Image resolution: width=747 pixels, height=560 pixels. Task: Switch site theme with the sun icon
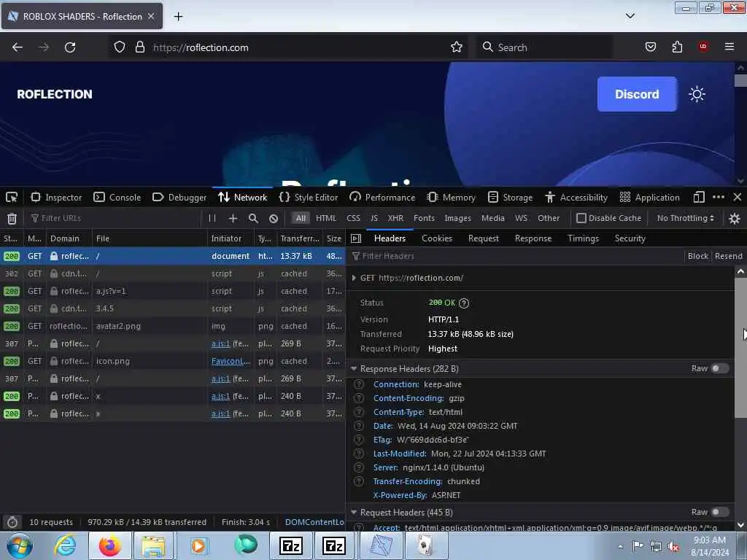tap(697, 94)
